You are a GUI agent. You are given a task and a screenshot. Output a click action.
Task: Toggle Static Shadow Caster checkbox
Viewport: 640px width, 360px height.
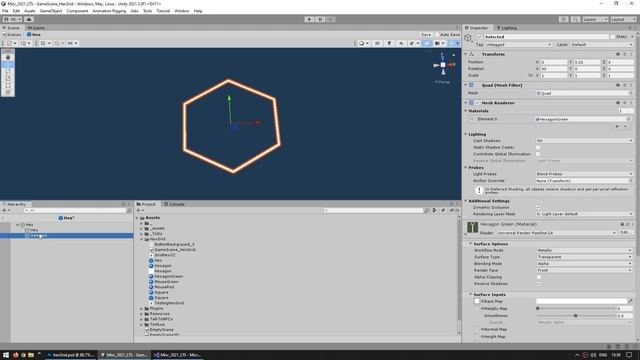click(x=538, y=147)
